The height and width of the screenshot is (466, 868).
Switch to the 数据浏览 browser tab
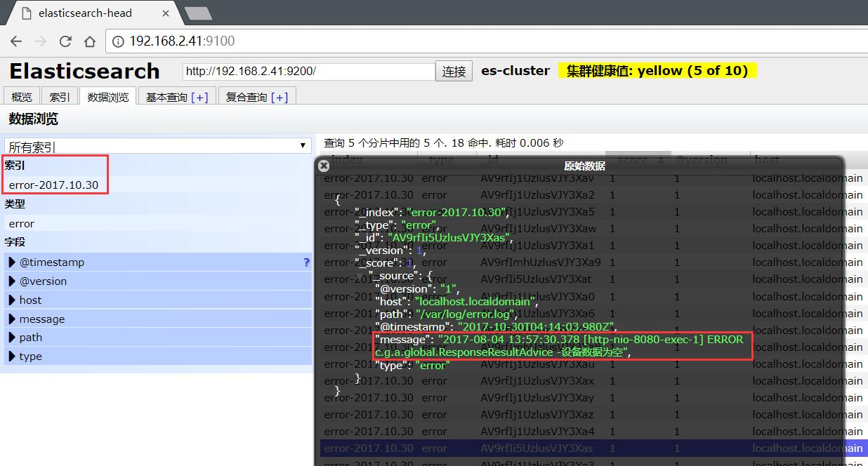point(108,97)
